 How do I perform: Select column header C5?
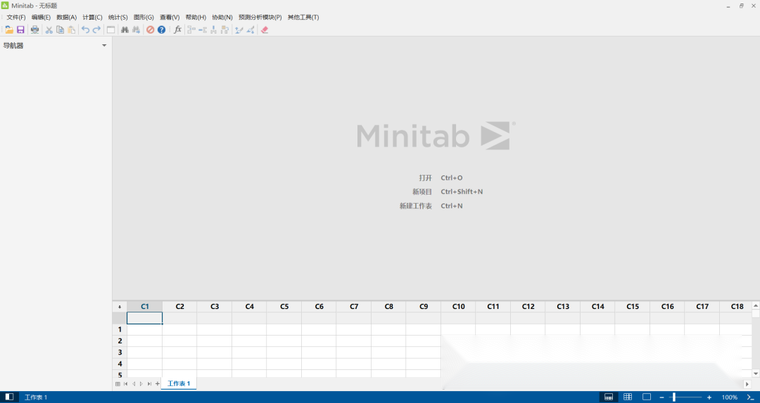[x=284, y=306]
